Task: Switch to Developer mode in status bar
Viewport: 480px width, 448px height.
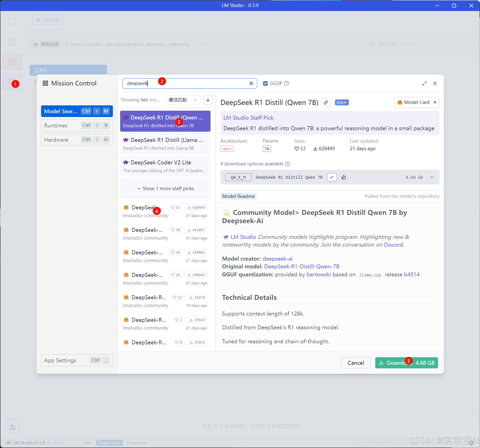Action: (x=137, y=443)
